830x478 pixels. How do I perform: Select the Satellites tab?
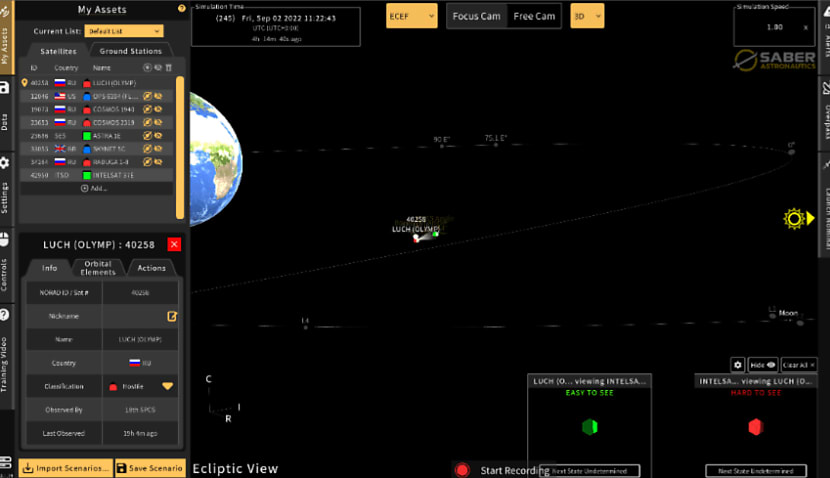(58, 51)
